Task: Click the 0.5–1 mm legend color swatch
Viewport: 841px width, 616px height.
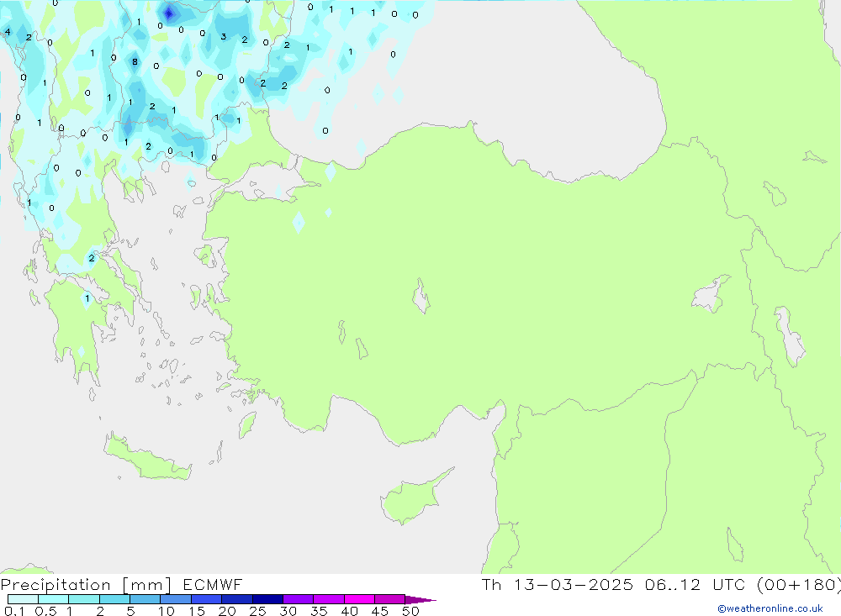Action: [x=53, y=599]
